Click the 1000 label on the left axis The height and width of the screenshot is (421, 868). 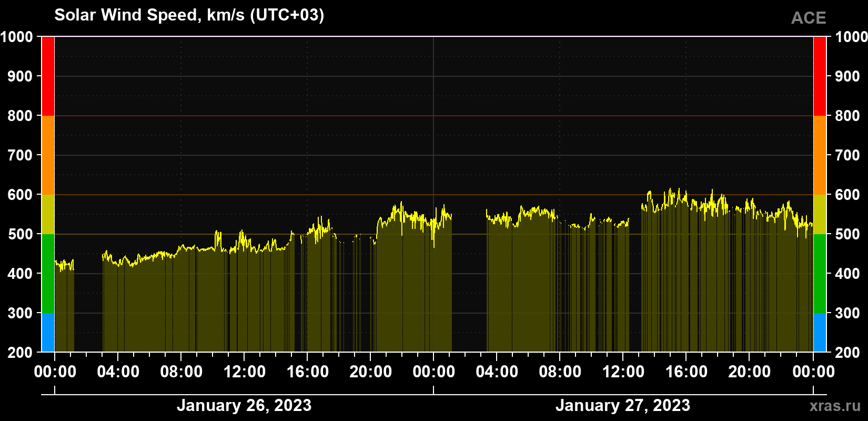pyautogui.click(x=16, y=37)
